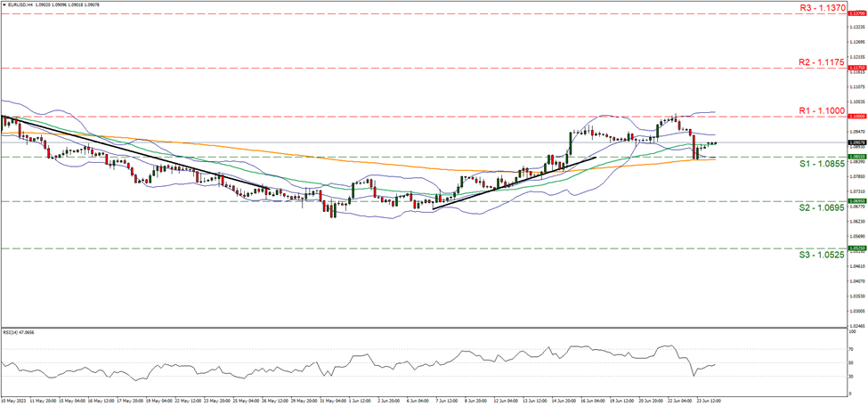Click the red 1.1370 price tag on axis
Viewport: 868px width, 406px height.
pos(856,14)
